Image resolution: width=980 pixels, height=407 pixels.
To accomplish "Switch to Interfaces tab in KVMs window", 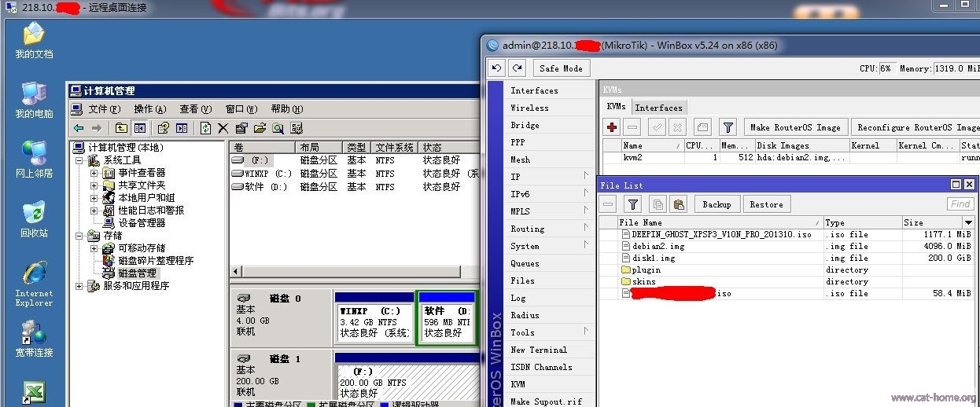I will pos(658,108).
